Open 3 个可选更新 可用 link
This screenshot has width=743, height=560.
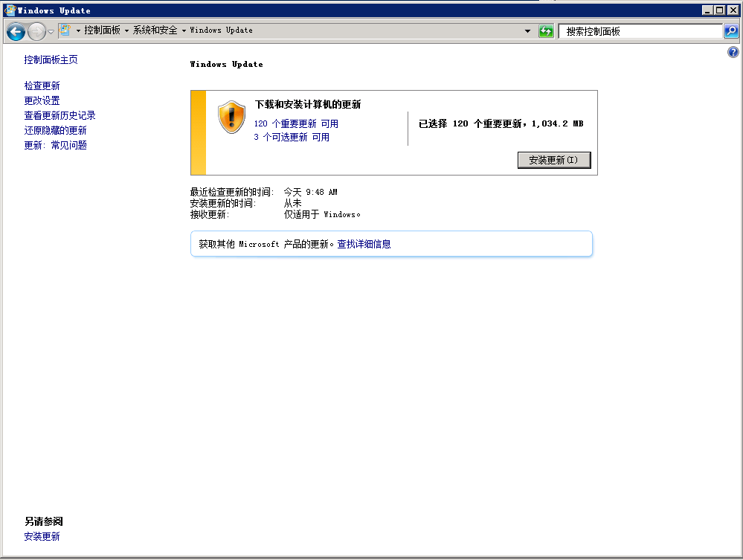click(x=292, y=137)
